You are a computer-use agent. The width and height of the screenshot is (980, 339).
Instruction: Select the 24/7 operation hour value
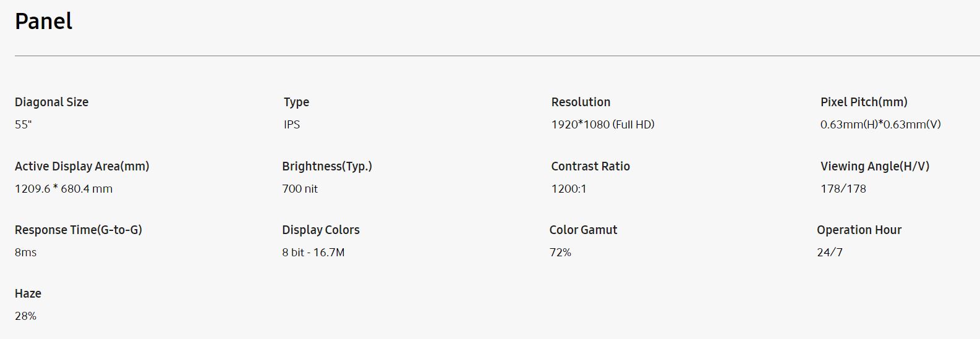[829, 253]
